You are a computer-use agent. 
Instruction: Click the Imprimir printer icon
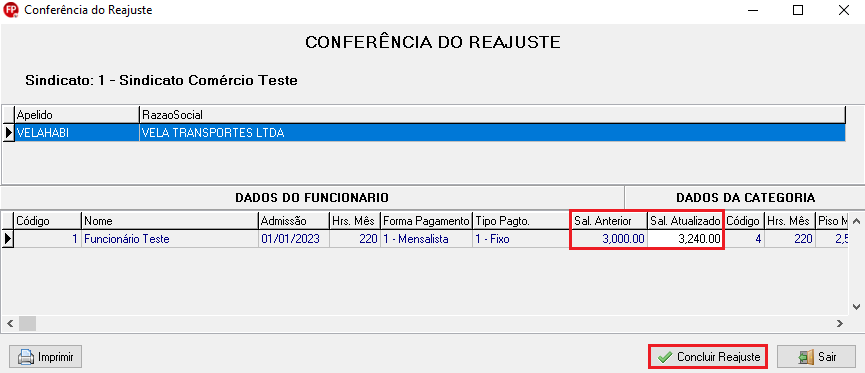coord(25,357)
